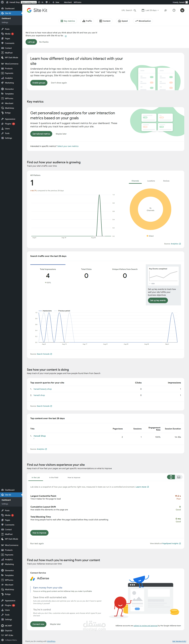This screenshot has height=644, width=189.
Task: Select the Traffic navigation chip
Action: click(x=87, y=21)
